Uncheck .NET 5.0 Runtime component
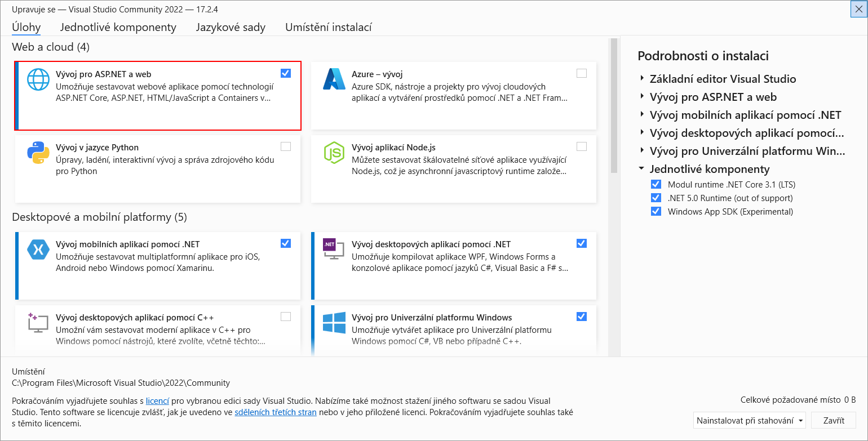868x441 pixels. pos(656,198)
